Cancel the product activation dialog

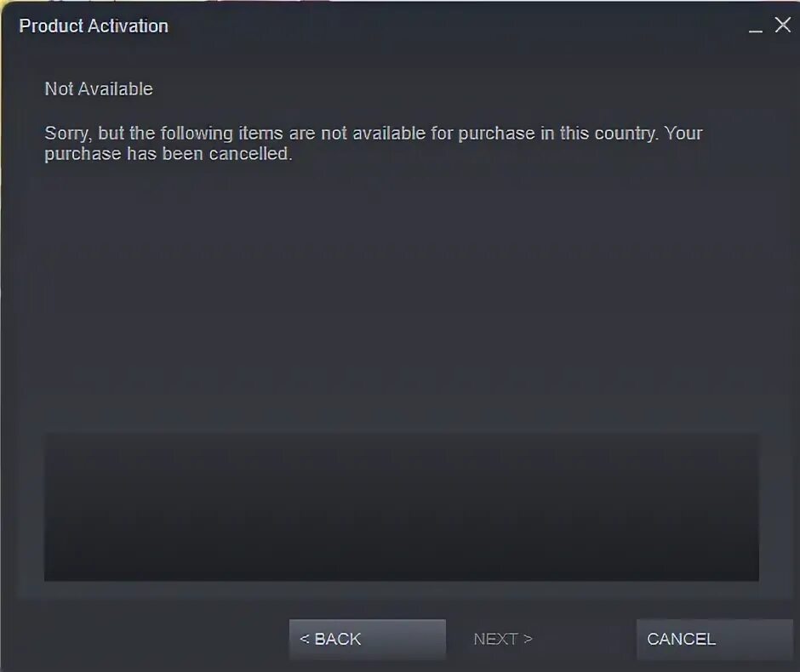tap(714, 640)
